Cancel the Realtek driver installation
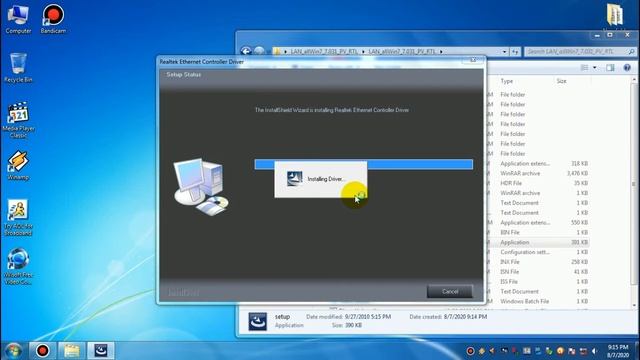Image resolution: width=640 pixels, height=360 pixels. [450, 291]
